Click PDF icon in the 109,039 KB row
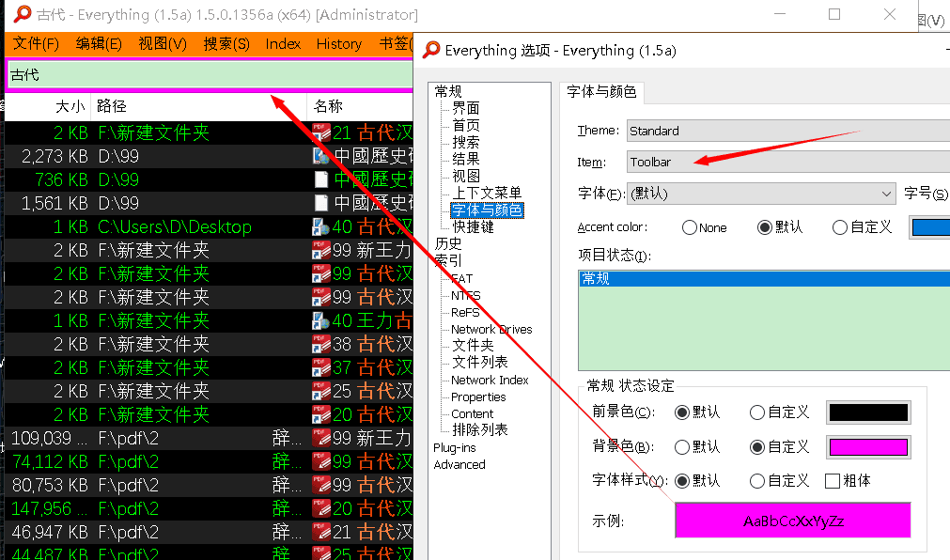Viewport: 950px width, 560px height. (320, 438)
